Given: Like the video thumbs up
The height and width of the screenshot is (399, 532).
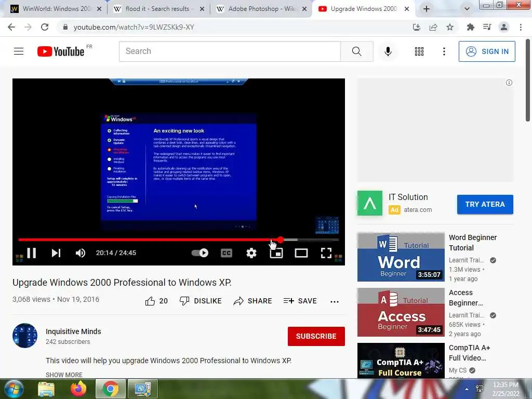Looking at the screenshot, I should [x=156, y=301].
